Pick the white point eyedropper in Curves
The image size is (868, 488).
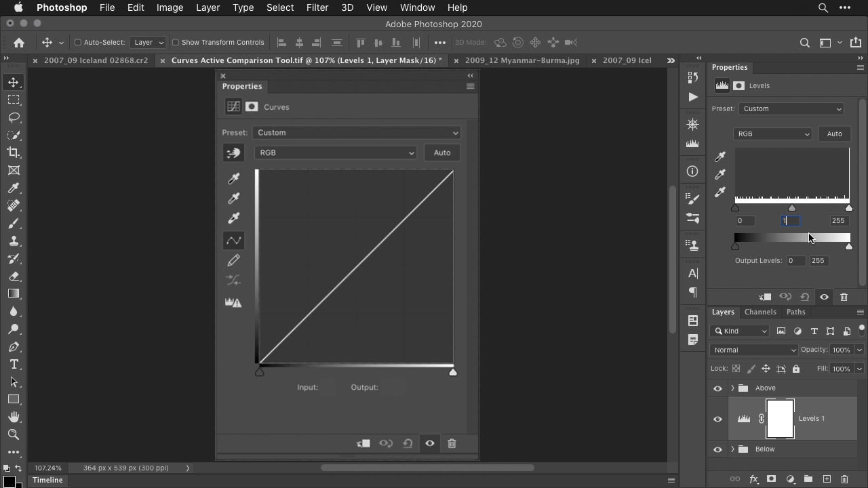pyautogui.click(x=233, y=218)
